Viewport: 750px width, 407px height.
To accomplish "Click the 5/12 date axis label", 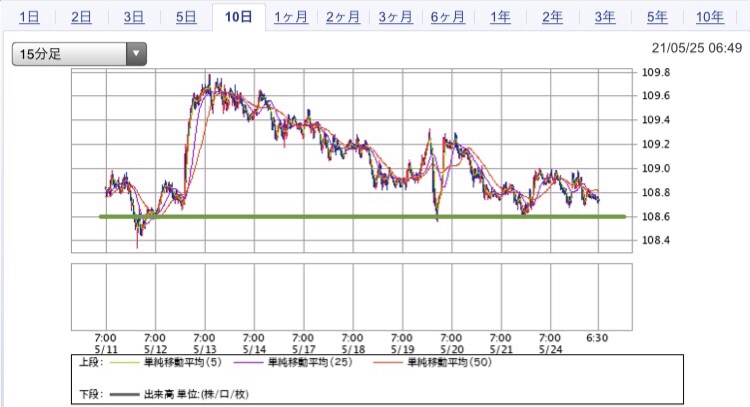I will (155, 350).
